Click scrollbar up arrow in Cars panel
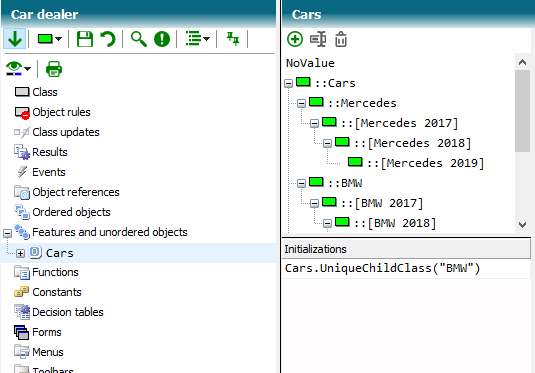Screen dimensions: 535x373 point(522,62)
